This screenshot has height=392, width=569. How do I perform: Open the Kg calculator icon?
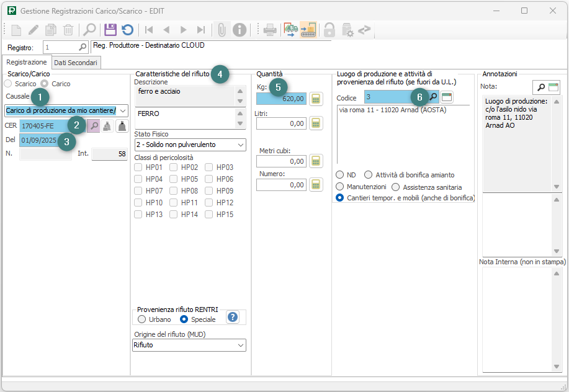(x=316, y=99)
